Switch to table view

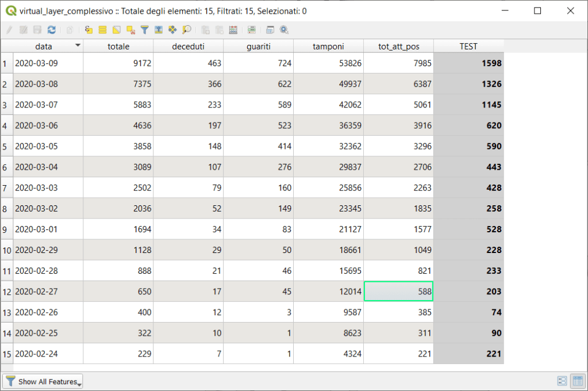[577, 381]
